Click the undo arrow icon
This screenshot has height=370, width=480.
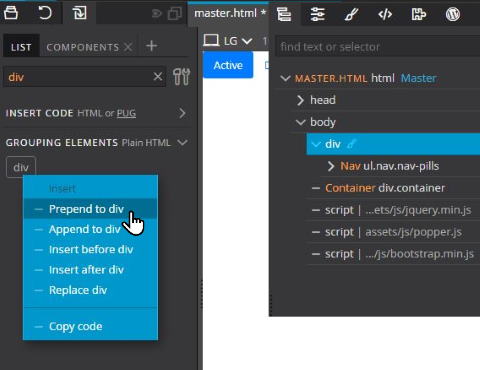pos(45,13)
